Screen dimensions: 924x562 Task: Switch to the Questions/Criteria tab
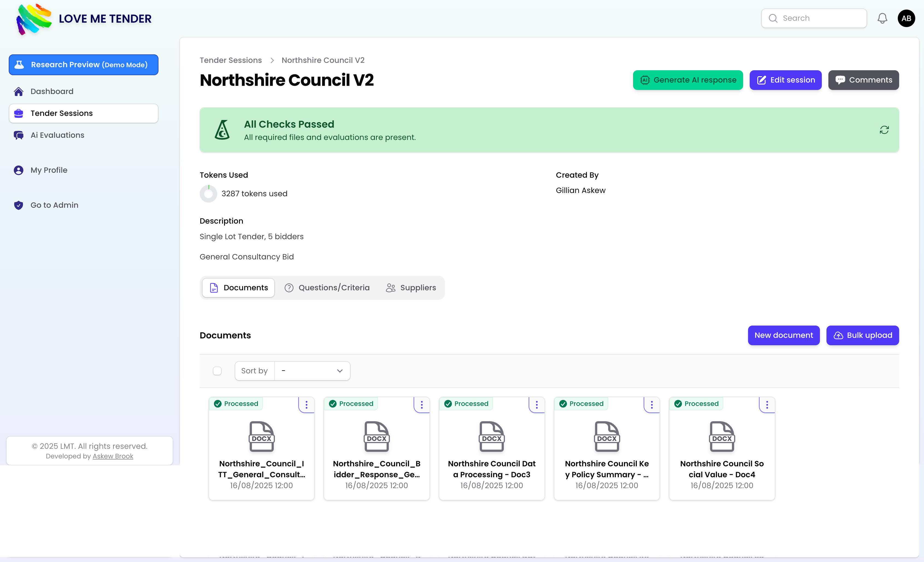coord(327,288)
